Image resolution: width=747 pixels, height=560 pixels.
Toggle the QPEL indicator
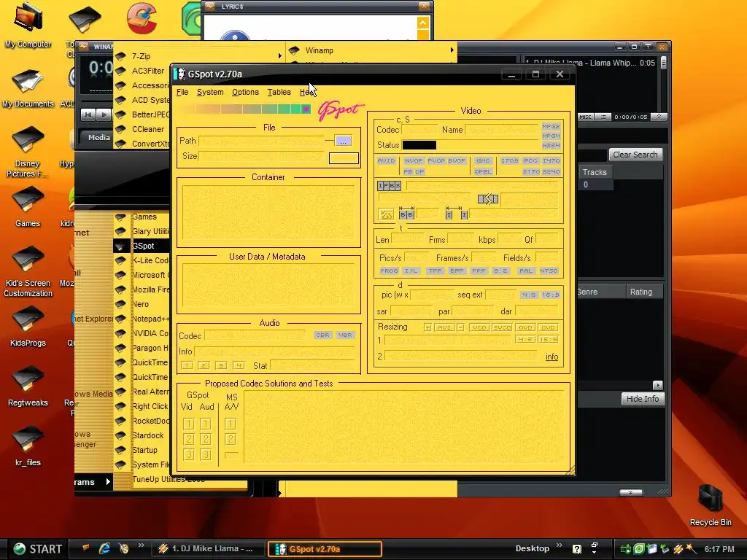(x=483, y=171)
